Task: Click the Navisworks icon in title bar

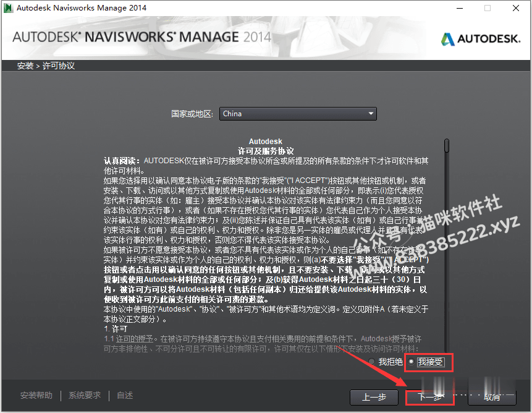Action: click(x=8, y=8)
